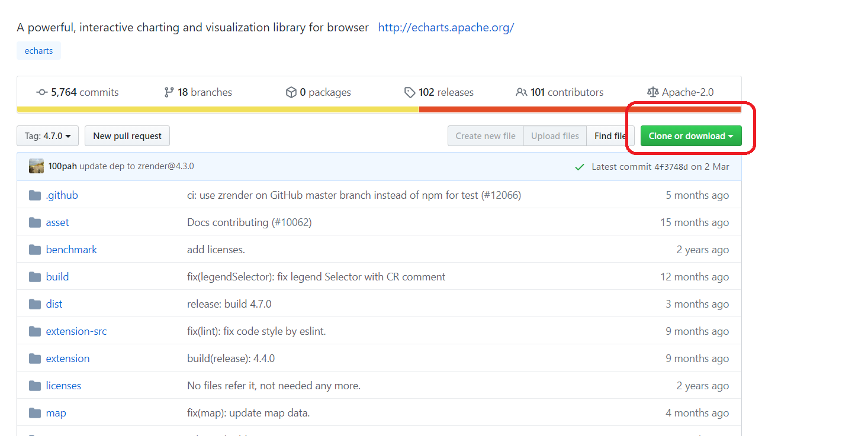Click the dist folder icon
The height and width of the screenshot is (436, 868).
pos(35,304)
